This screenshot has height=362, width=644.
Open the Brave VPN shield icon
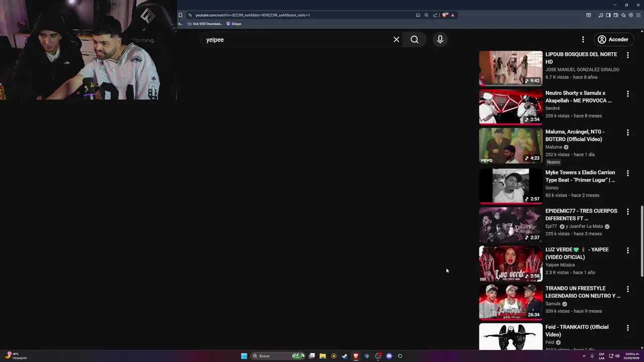click(631, 15)
